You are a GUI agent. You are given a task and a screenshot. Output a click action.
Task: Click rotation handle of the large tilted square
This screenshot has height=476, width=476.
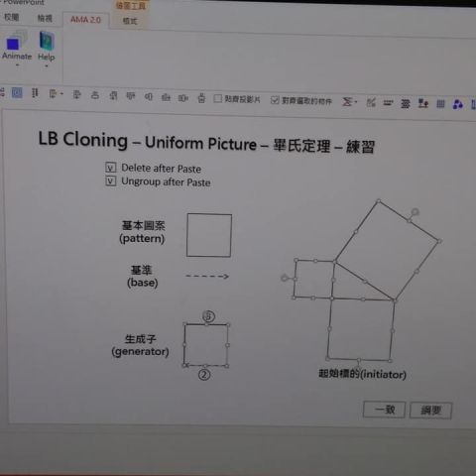coord(416,211)
